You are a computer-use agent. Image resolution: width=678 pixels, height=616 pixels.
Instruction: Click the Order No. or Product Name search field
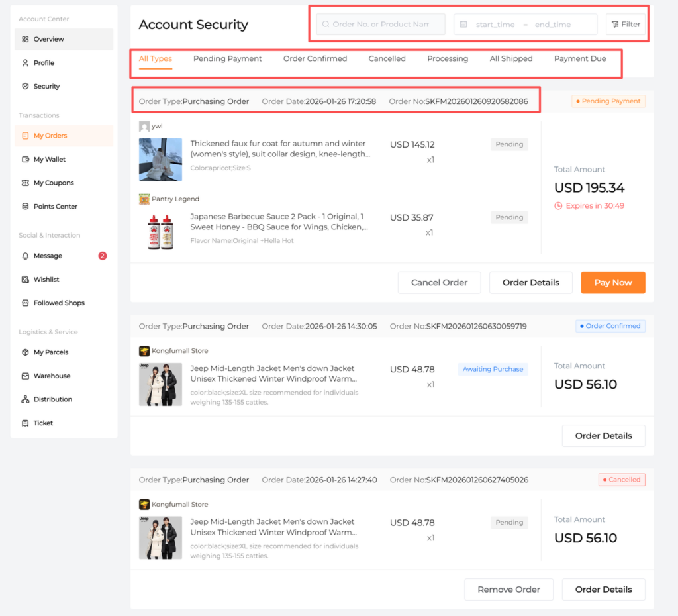click(x=381, y=25)
